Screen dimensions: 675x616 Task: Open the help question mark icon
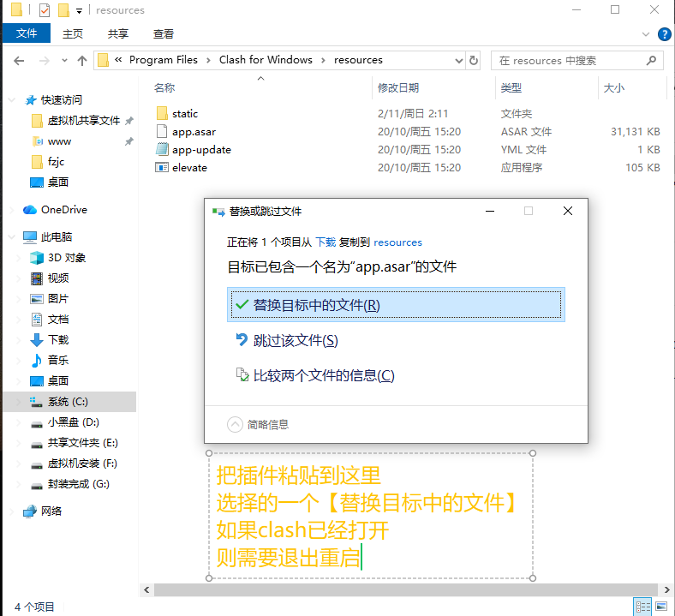coord(664,34)
